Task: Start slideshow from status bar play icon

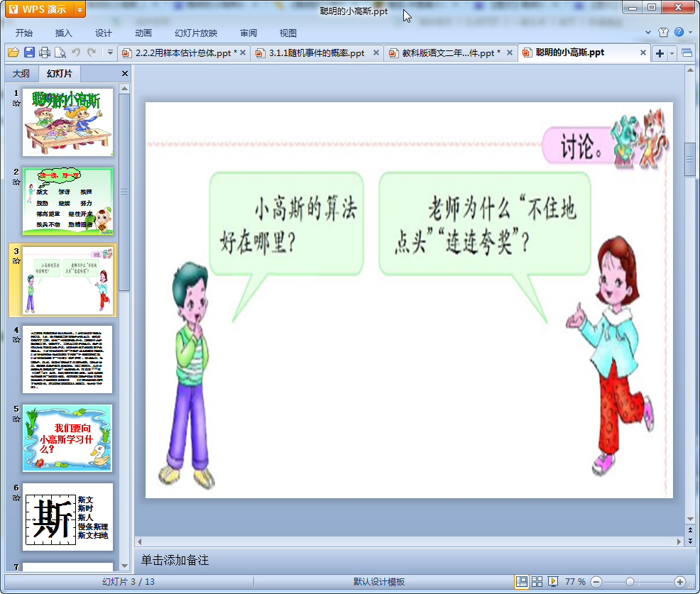Action: (552, 581)
